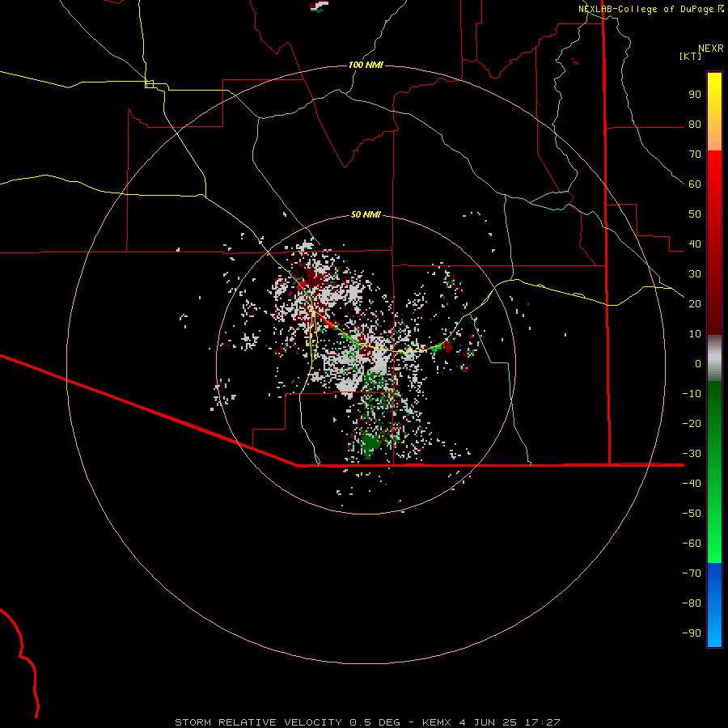Click the 50 NMI range ring label
728x728 pixels.
pyautogui.click(x=366, y=214)
